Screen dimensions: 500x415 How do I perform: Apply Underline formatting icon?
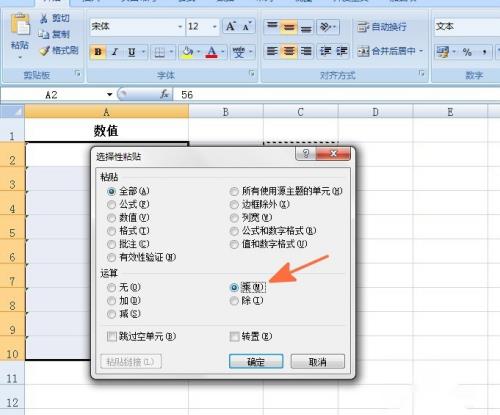(132, 52)
